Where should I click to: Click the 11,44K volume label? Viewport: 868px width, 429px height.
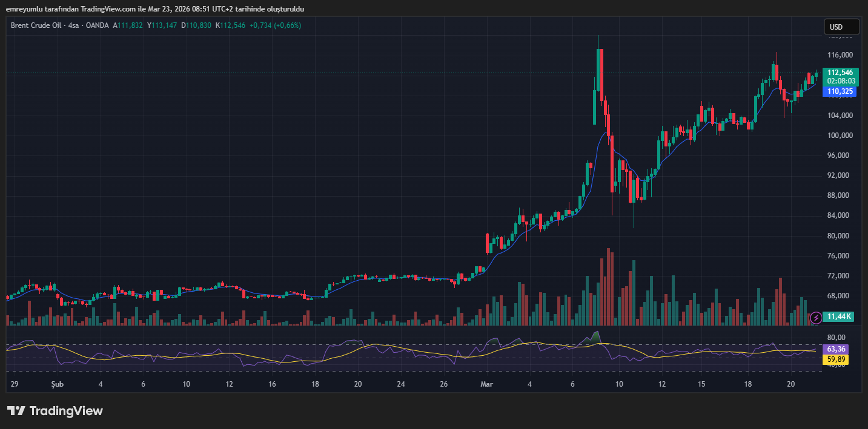pos(840,316)
